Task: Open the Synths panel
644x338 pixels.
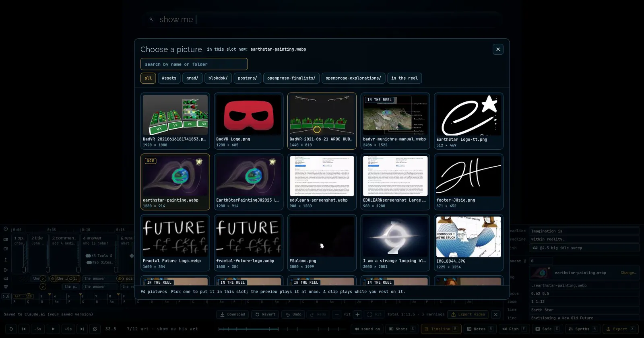Action: click(x=582, y=329)
